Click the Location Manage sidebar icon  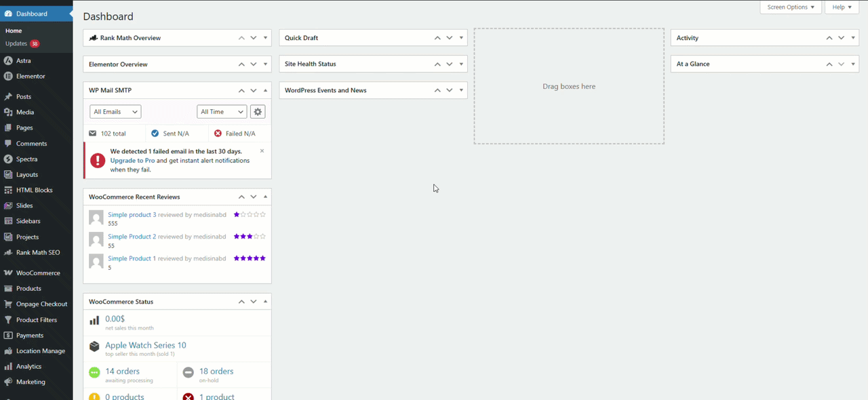[x=8, y=351]
